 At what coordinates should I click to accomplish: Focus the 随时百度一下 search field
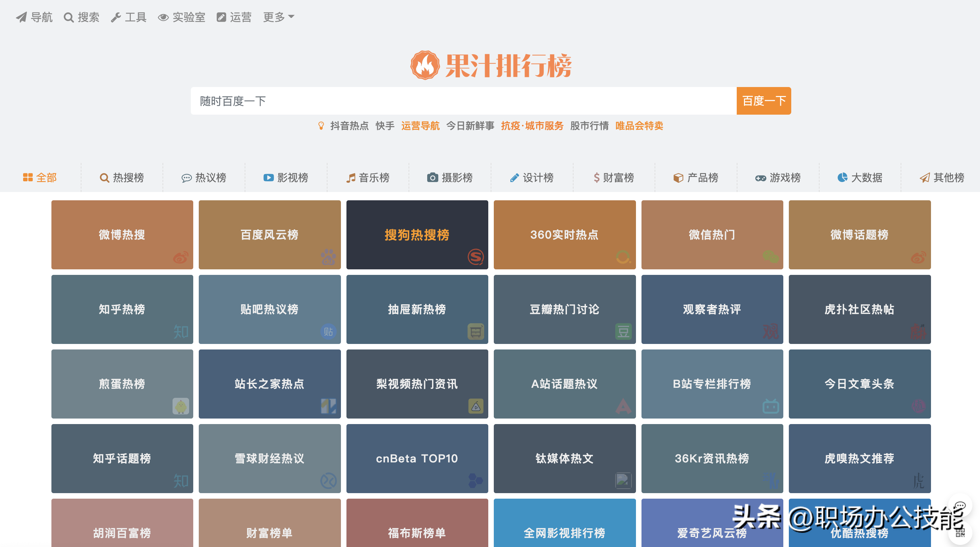[x=463, y=101]
